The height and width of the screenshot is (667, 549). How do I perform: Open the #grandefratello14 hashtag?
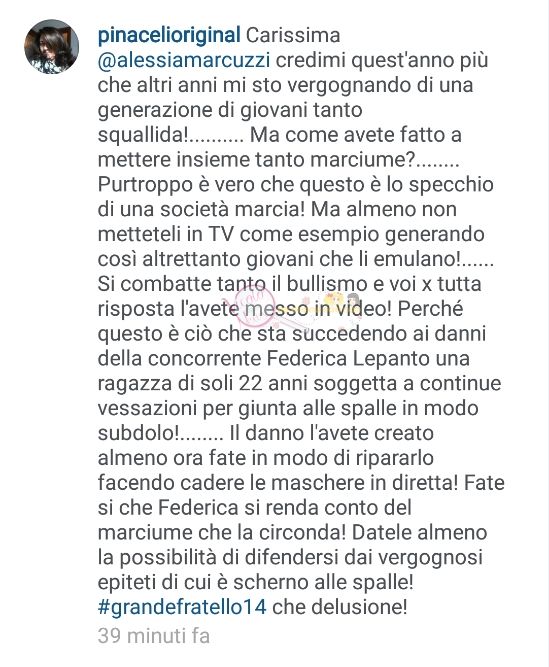[182, 607]
